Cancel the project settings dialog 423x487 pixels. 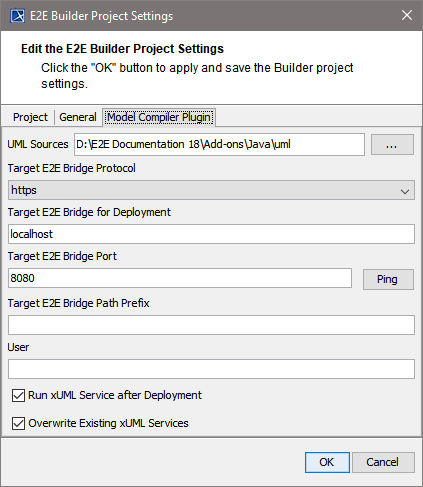(383, 462)
